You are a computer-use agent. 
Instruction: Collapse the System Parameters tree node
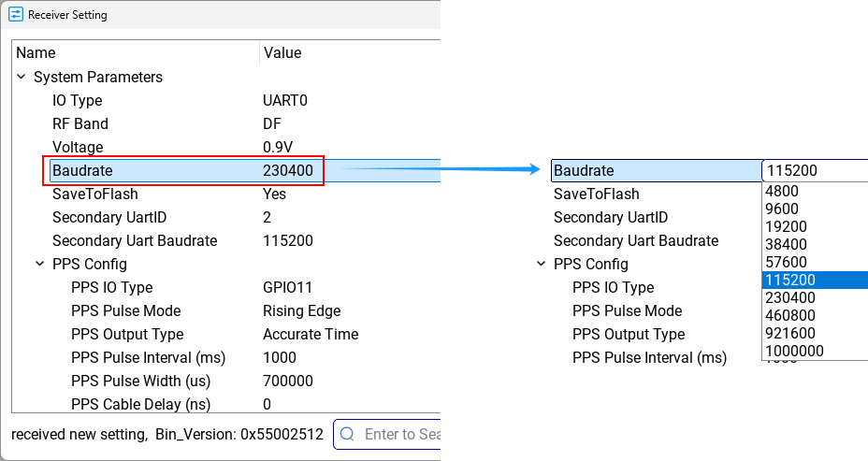[22, 77]
